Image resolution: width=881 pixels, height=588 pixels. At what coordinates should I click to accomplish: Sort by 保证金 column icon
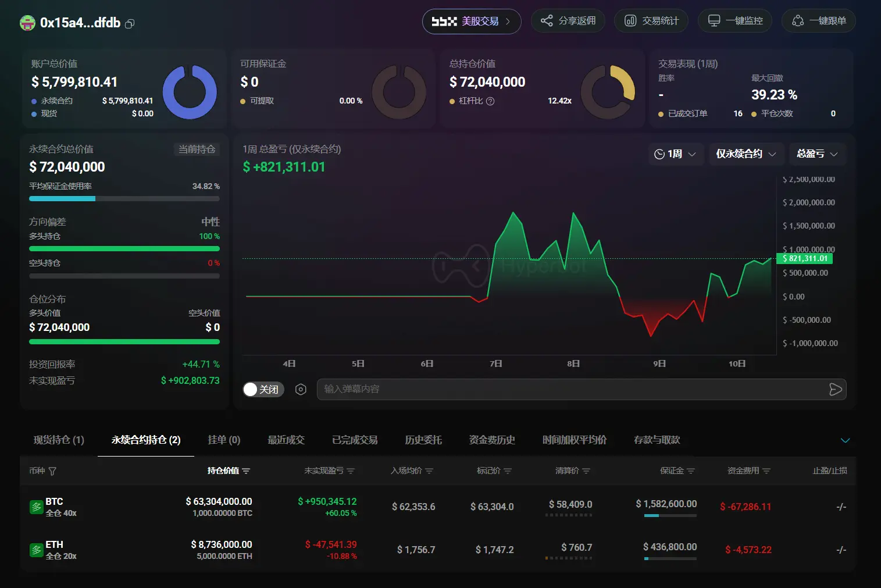[x=691, y=471]
